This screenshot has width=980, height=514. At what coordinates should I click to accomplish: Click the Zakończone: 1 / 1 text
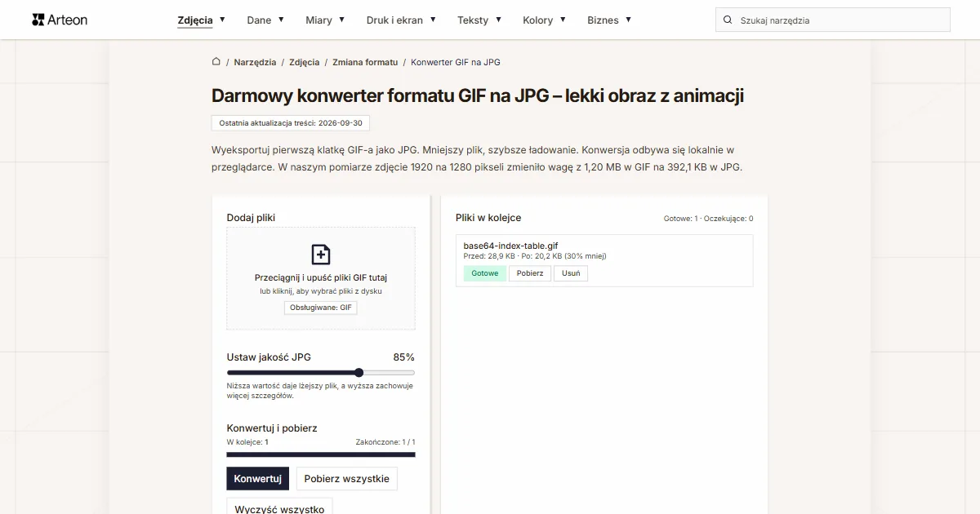pyautogui.click(x=385, y=442)
